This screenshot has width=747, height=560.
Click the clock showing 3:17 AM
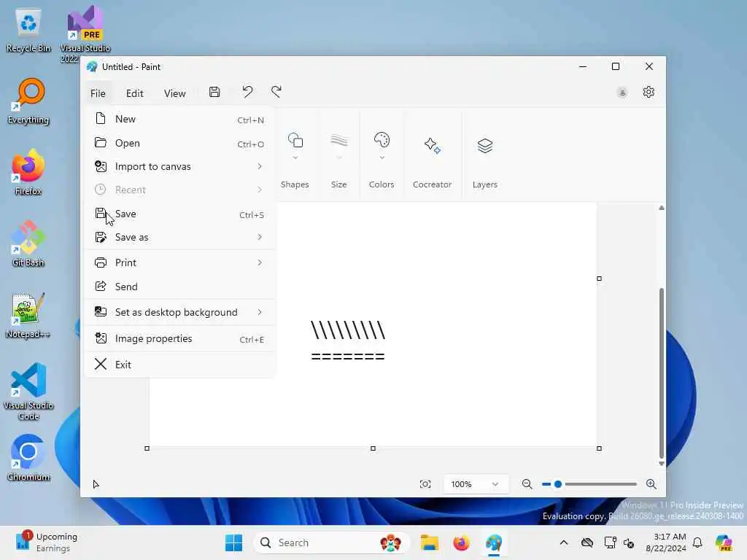pos(665,542)
